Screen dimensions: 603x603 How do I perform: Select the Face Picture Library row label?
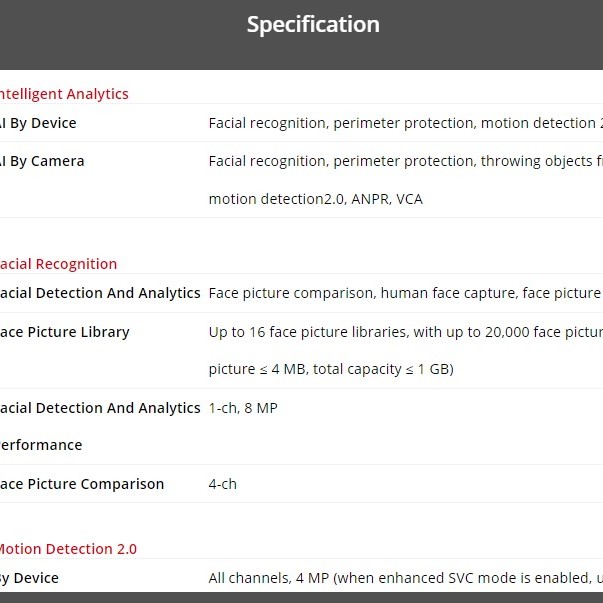pyautogui.click(x=64, y=332)
